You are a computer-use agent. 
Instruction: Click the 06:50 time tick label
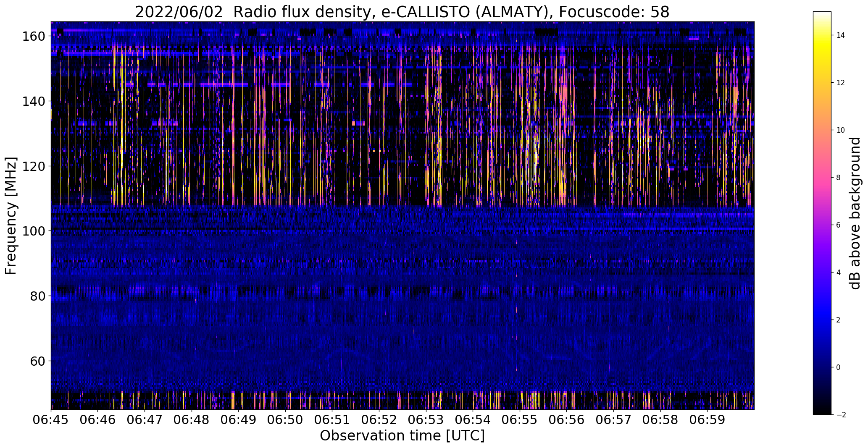(286, 419)
